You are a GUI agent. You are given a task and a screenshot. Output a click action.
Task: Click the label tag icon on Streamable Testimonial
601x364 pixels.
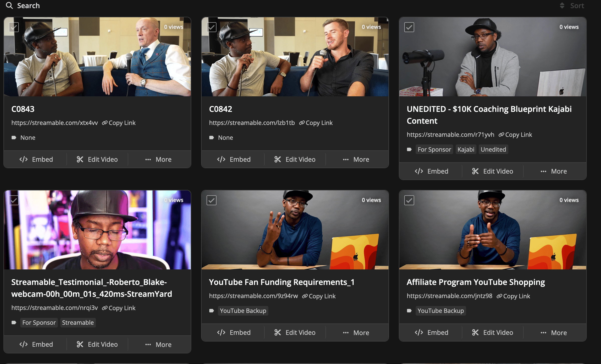point(14,323)
